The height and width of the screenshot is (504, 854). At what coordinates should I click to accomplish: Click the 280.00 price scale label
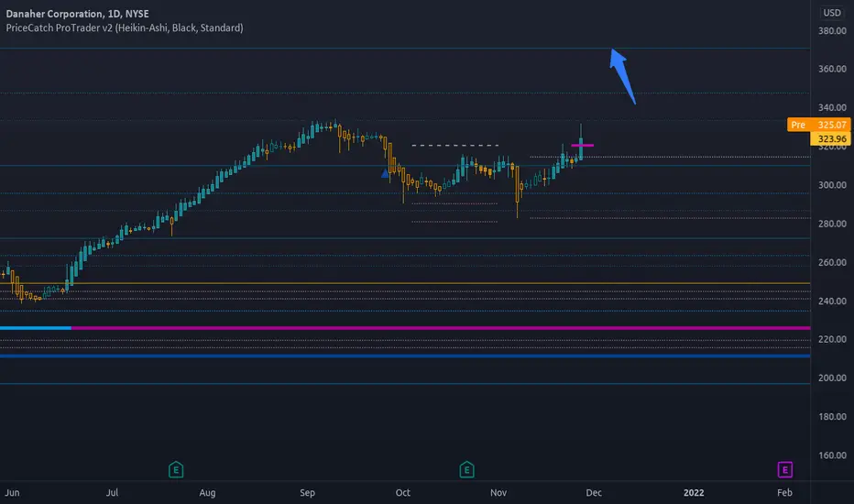(832, 224)
